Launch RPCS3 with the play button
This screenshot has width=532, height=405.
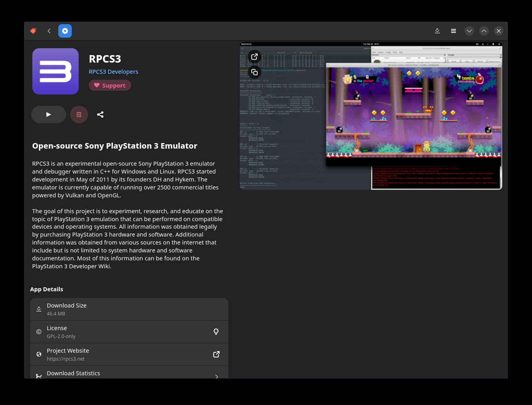pos(49,115)
